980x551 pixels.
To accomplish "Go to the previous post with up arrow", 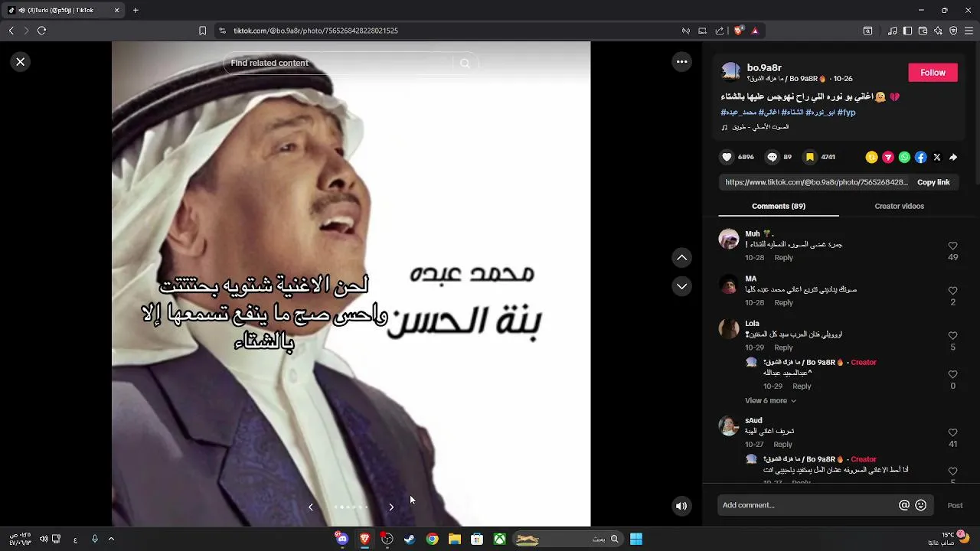I will (x=681, y=258).
